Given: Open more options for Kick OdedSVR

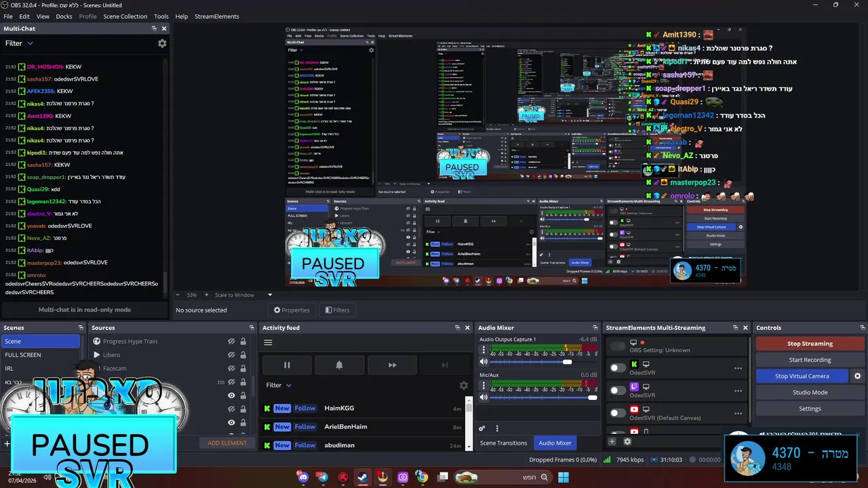Looking at the screenshot, I should click(738, 368).
